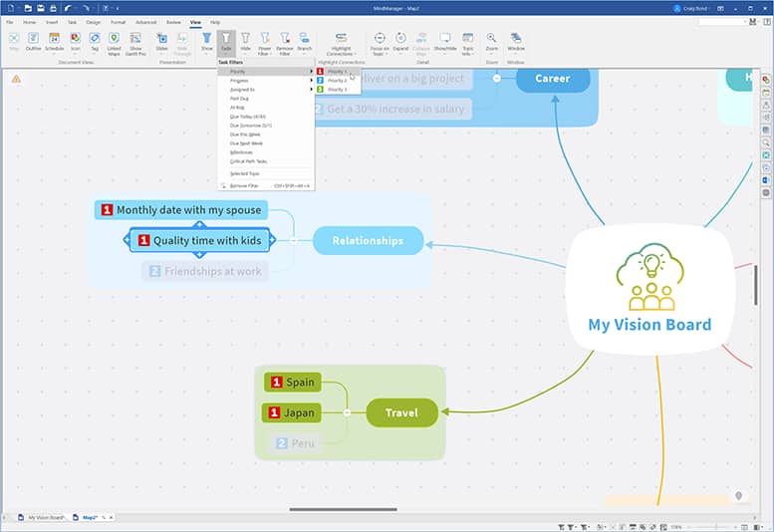This screenshot has width=774, height=532.
Task: Open the Home ribbon tab
Action: pyautogui.click(x=29, y=22)
